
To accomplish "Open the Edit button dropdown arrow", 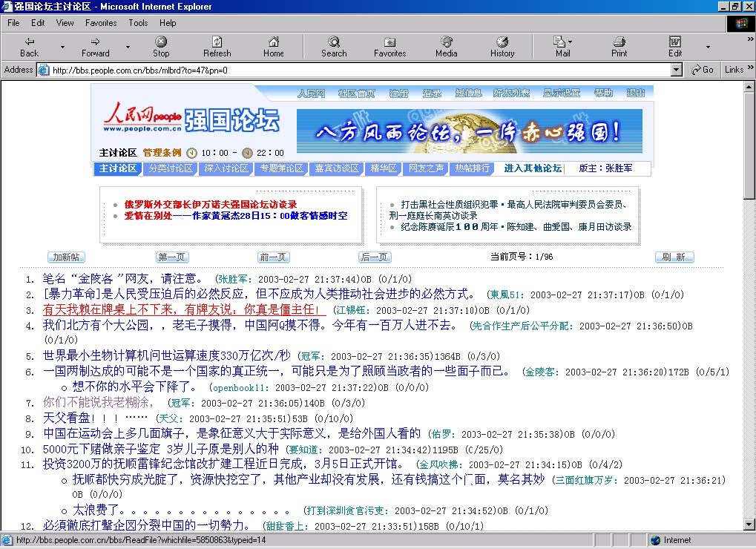I will point(708,47).
